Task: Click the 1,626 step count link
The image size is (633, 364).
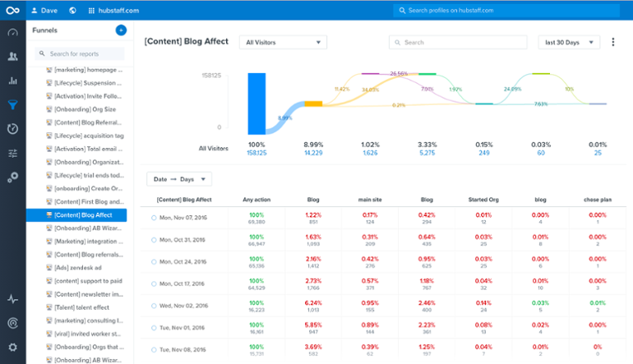Action: [370, 153]
